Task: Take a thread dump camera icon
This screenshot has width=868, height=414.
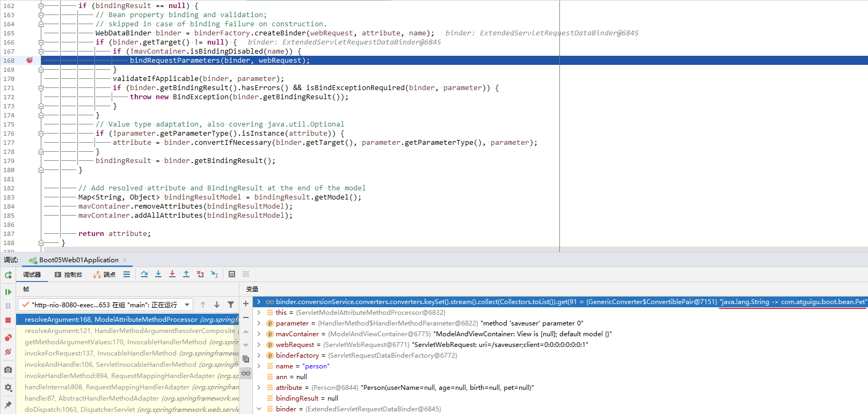Action: [8, 370]
